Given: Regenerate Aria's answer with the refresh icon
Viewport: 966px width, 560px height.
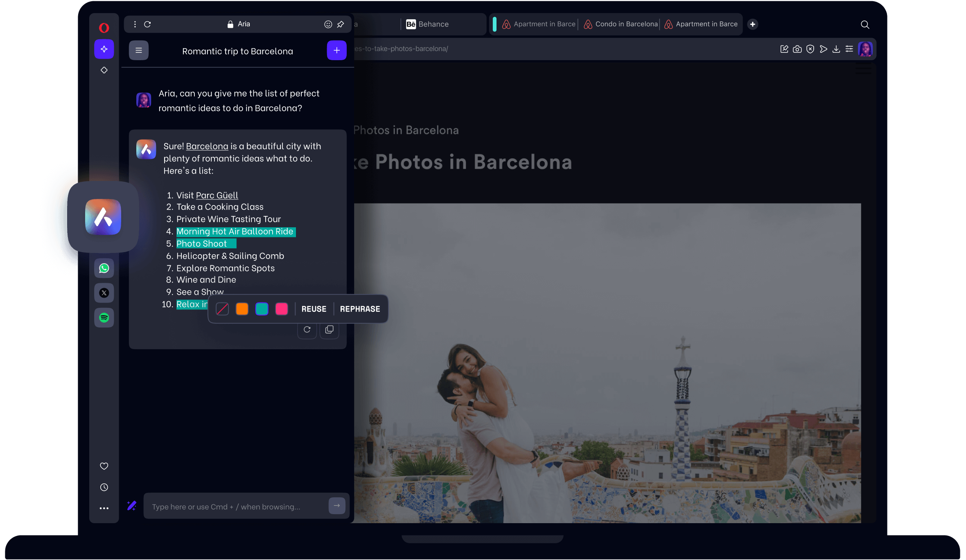Looking at the screenshot, I should point(307,330).
